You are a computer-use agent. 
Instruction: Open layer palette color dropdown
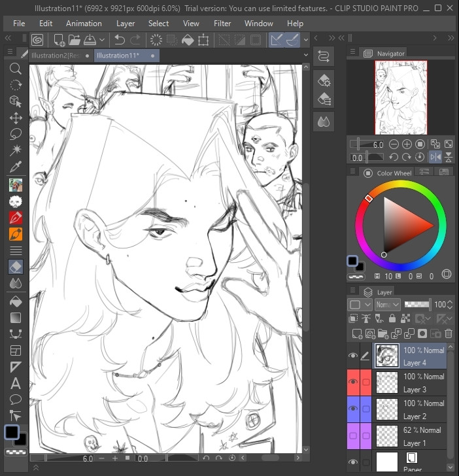(360, 305)
